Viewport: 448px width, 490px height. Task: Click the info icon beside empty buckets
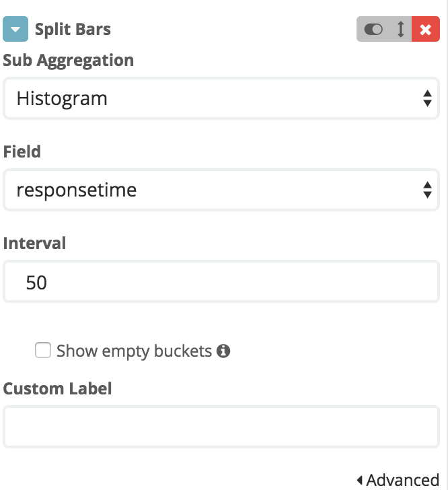223,351
